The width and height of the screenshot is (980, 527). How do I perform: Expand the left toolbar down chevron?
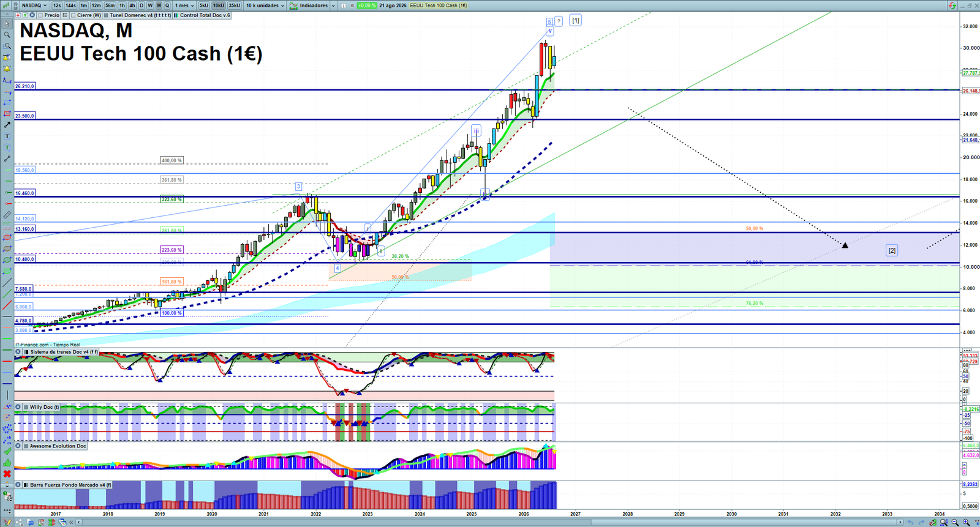7,486
